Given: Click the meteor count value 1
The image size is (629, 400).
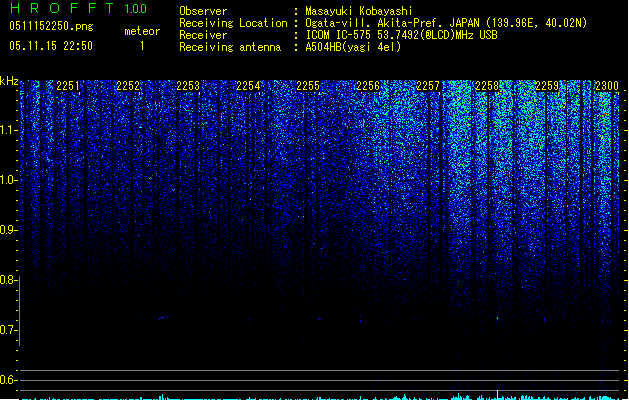Looking at the screenshot, I should 142,46.
